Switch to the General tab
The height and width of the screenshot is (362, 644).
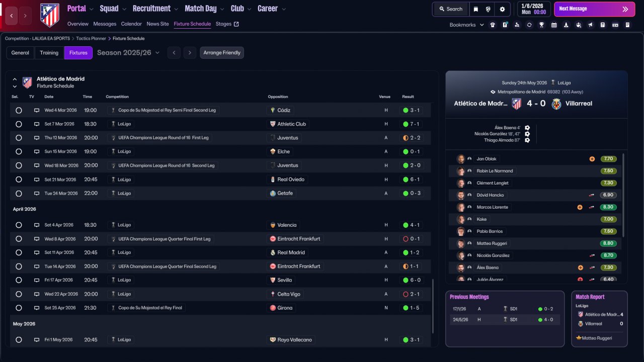(20, 53)
